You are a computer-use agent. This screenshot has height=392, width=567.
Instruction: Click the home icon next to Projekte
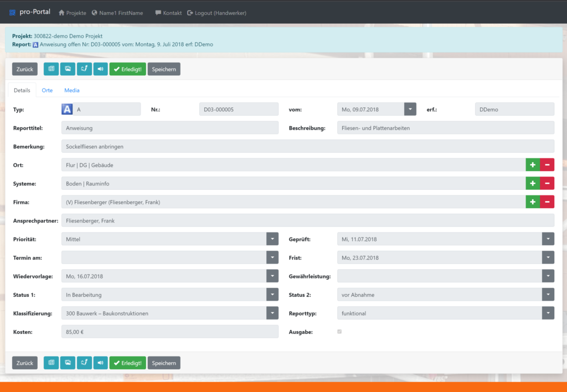click(60, 12)
